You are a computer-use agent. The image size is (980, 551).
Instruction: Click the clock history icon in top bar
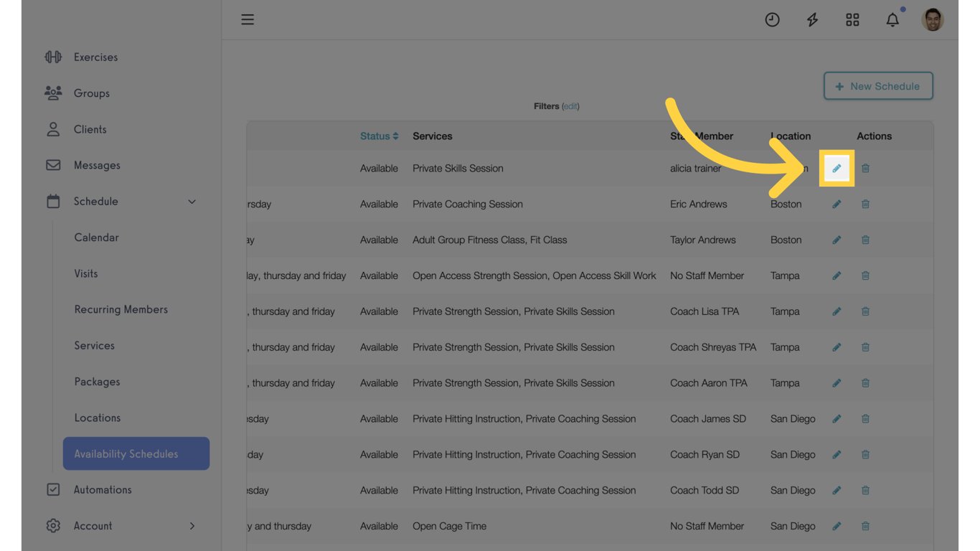tap(772, 19)
